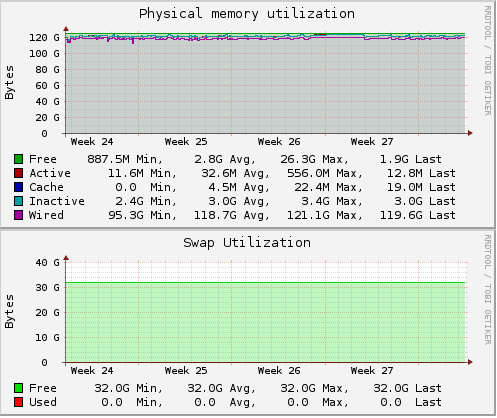This screenshot has width=497, height=418.
Task: Click the 'Used' label in Swap legend
Action: tap(43, 402)
